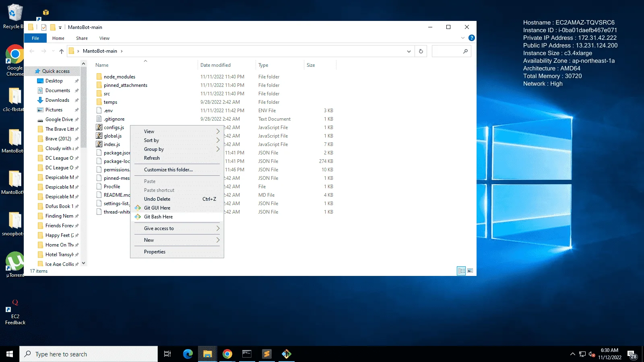Open Dofus Book 1 in navigation pane

click(59, 206)
